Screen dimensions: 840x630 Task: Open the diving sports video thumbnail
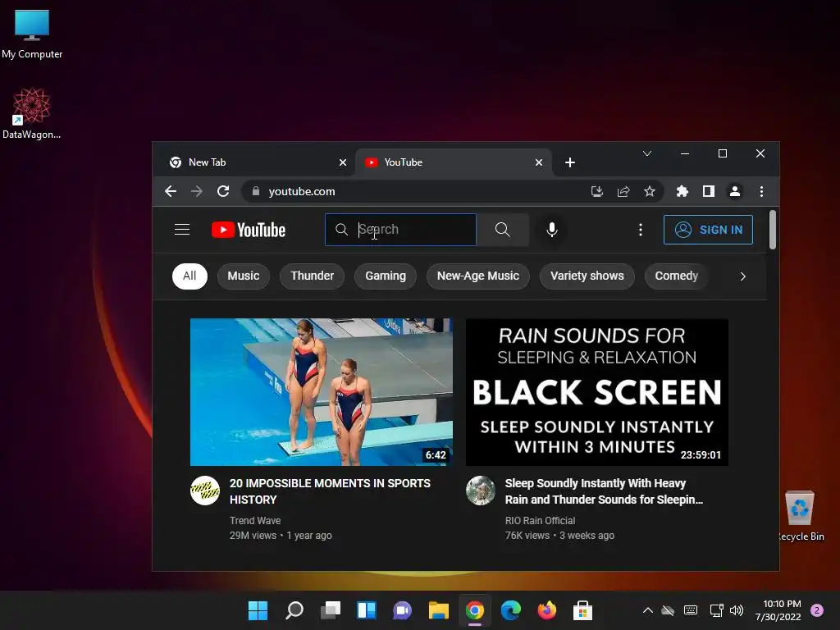click(322, 392)
